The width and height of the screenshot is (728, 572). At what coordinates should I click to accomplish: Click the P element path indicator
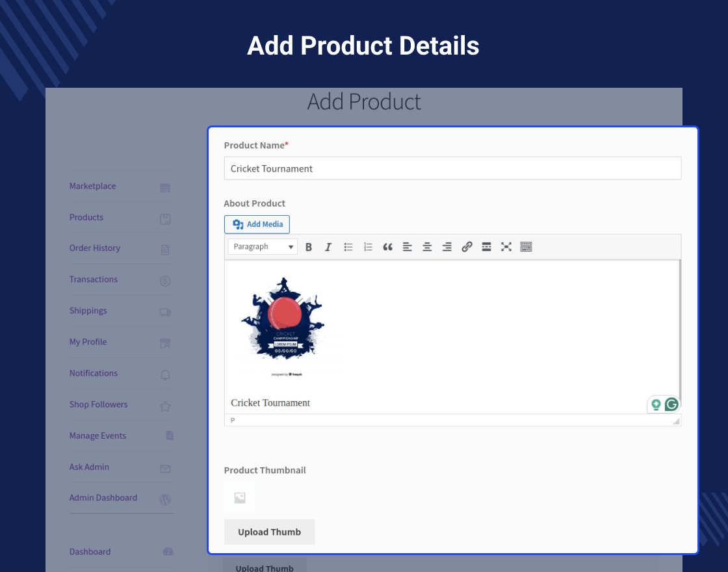[233, 420]
